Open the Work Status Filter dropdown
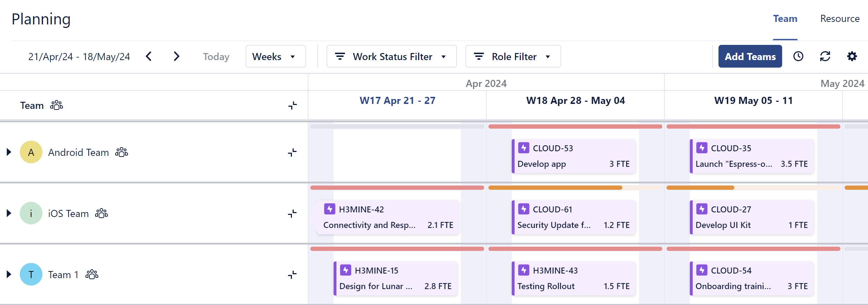Viewport: 868px width, 305px height. point(392,57)
